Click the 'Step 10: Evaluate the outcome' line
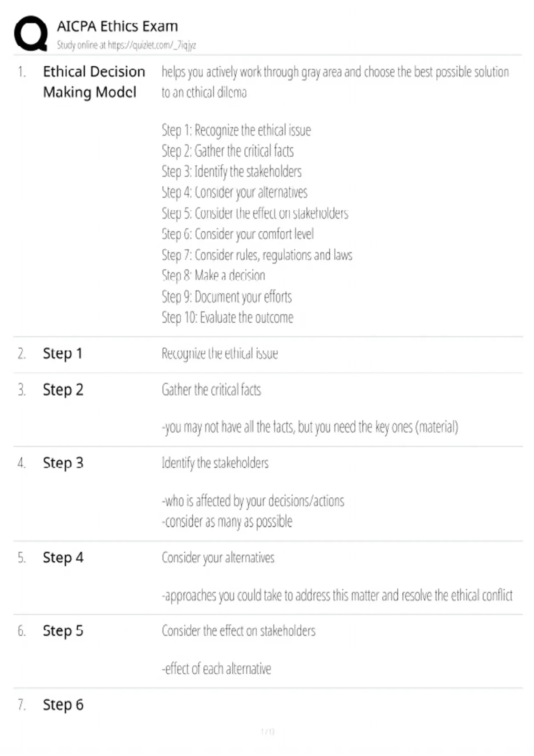 (227, 318)
